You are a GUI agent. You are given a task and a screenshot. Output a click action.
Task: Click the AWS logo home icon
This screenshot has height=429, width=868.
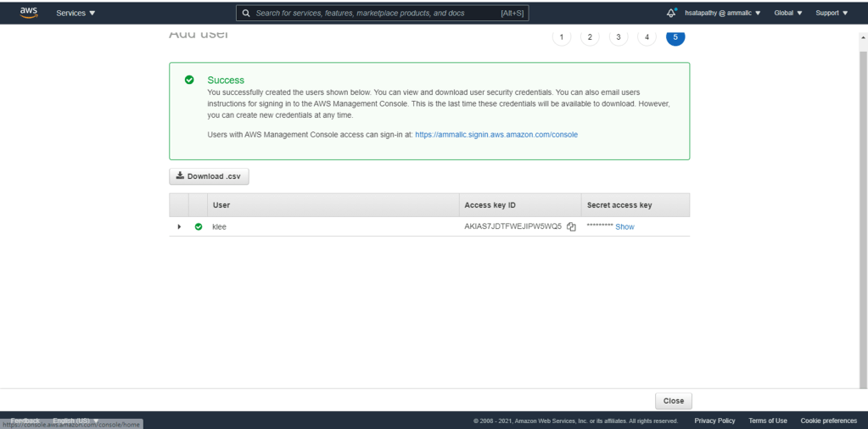[x=29, y=13]
